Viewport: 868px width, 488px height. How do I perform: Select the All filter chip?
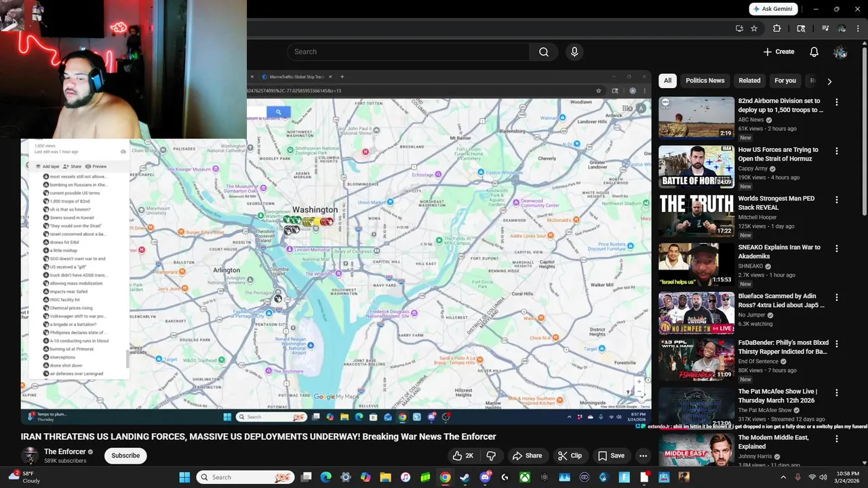point(667,81)
